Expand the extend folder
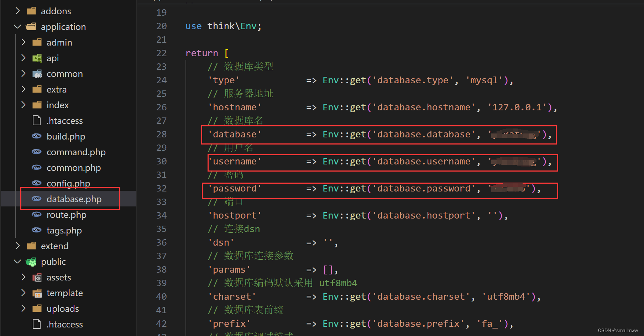Image resolution: width=644 pixels, height=336 pixels. [17, 246]
